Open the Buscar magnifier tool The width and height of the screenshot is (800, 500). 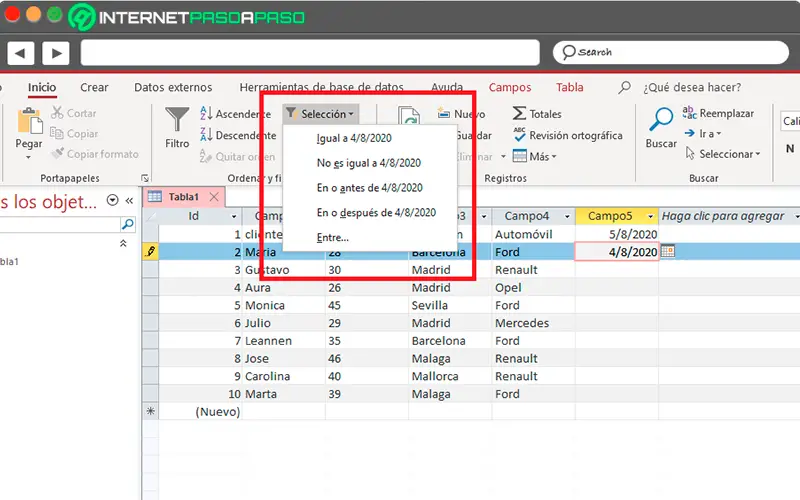coord(661,120)
